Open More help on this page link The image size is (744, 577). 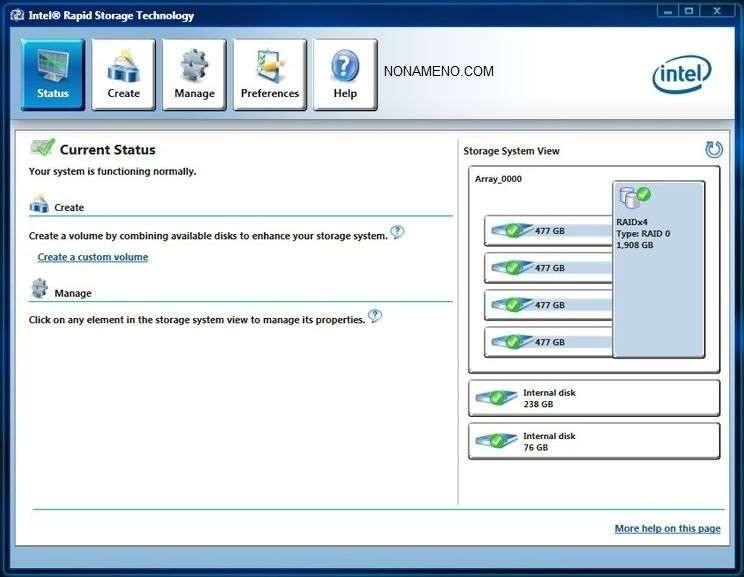pos(667,528)
